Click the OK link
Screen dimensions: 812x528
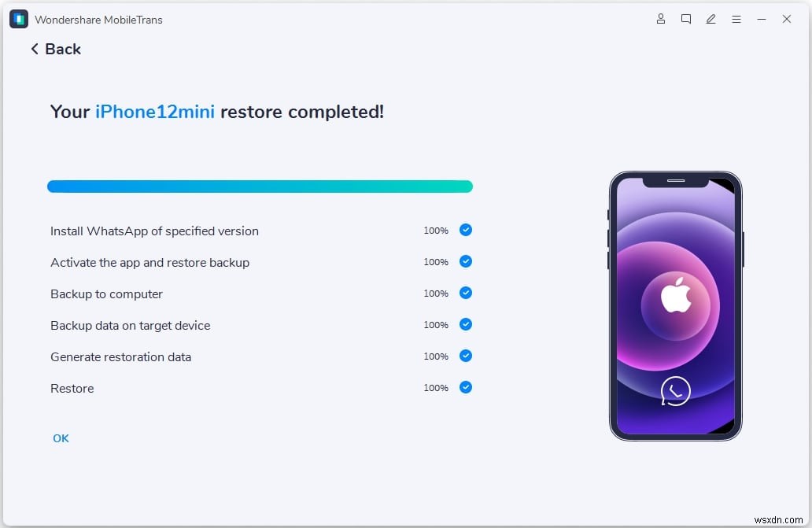61,438
